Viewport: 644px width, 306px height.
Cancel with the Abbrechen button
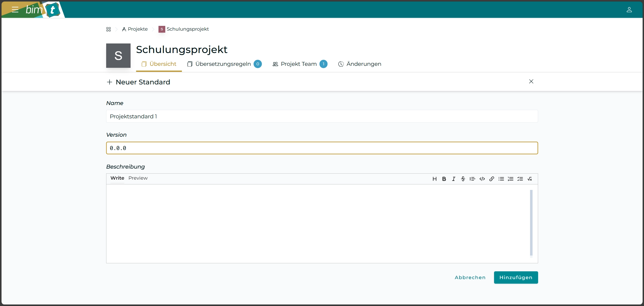click(x=470, y=277)
